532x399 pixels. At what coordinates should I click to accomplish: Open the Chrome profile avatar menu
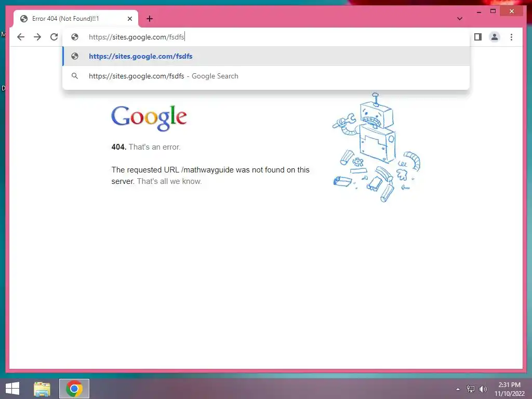pos(495,37)
